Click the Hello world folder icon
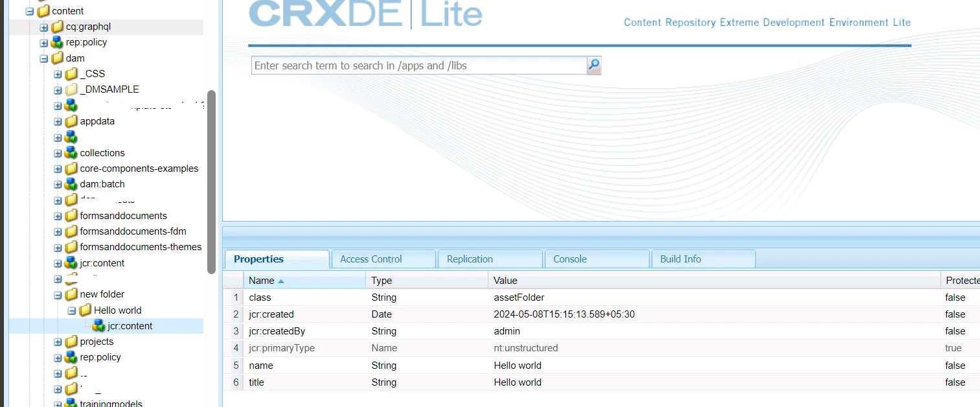Screen dimensions: 980x407 pyautogui.click(x=85, y=310)
